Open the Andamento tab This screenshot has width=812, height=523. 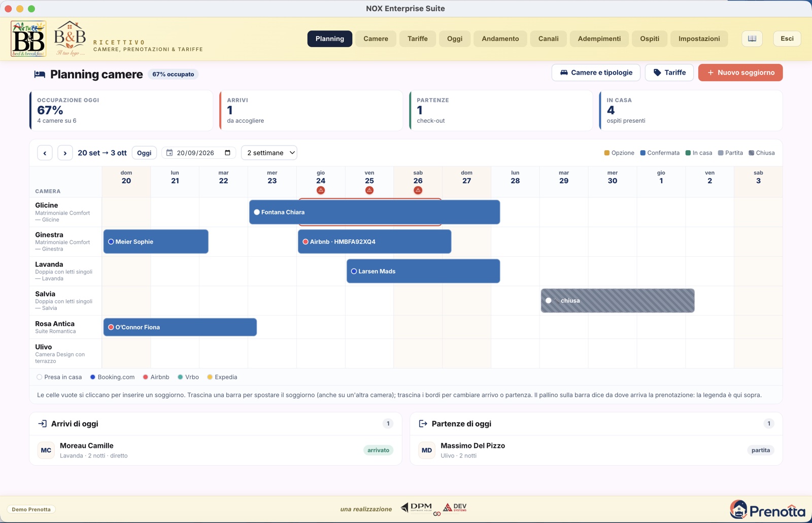[x=500, y=39]
